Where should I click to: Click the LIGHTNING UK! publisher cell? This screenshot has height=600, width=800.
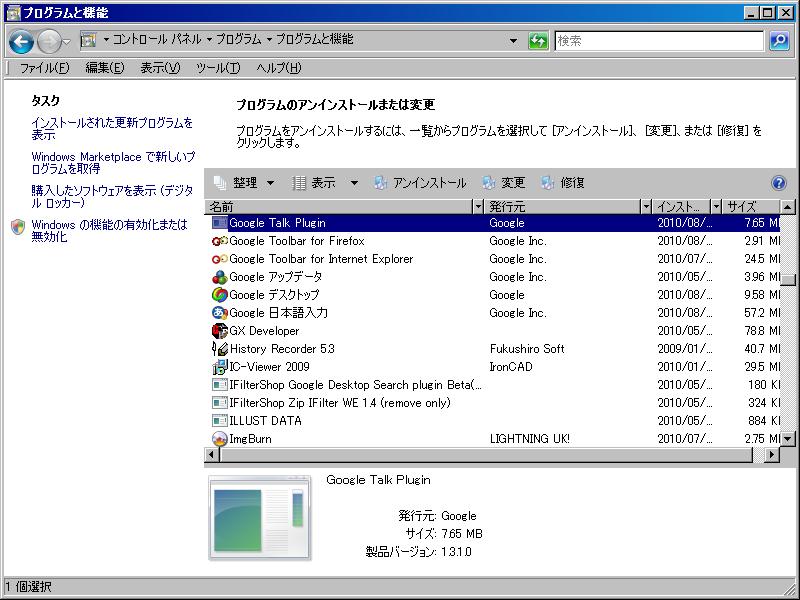coord(530,439)
